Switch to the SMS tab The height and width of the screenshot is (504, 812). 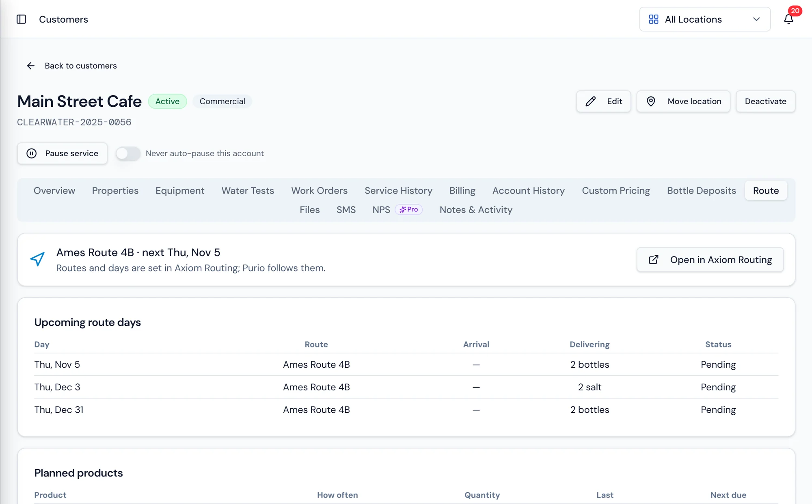[x=346, y=210]
